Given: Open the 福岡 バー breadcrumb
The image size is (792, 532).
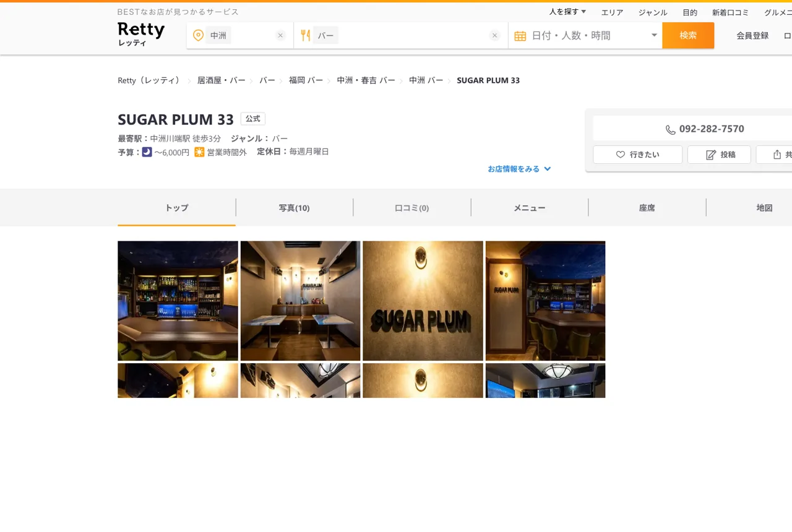Looking at the screenshot, I should (x=306, y=80).
